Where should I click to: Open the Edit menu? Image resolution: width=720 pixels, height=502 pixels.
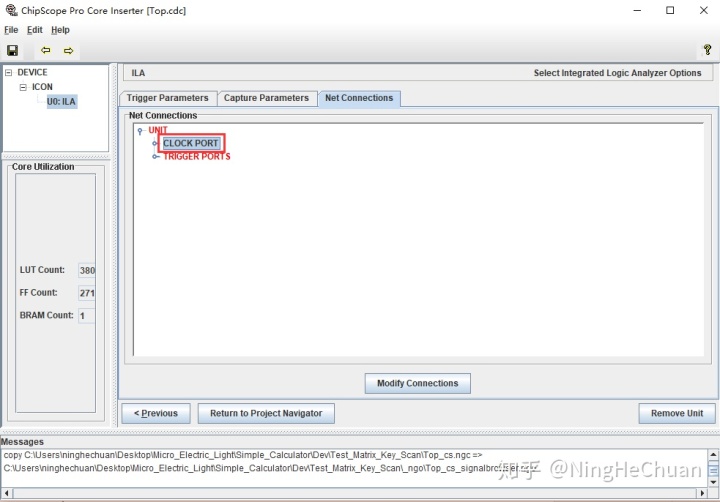pos(34,30)
